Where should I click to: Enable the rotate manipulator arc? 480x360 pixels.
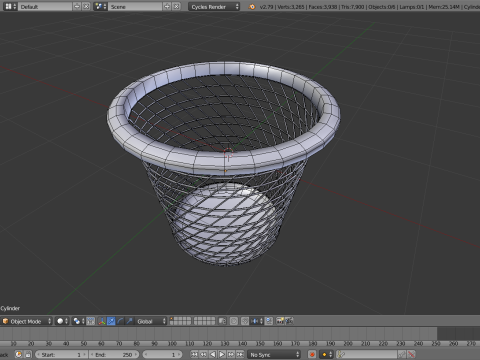(120, 321)
